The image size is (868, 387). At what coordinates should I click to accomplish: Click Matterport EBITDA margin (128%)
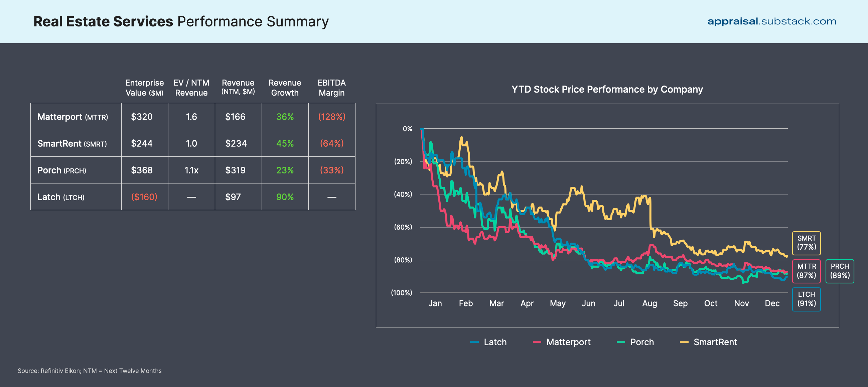[x=332, y=117]
